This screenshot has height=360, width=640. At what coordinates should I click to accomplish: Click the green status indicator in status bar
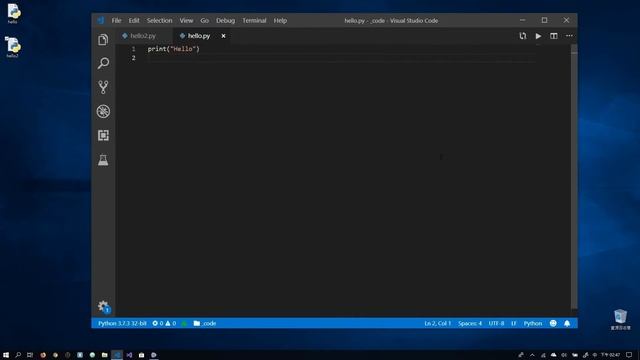tap(184, 323)
